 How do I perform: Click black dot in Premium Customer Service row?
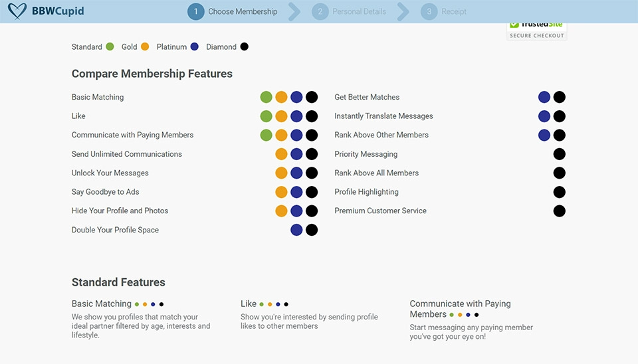pos(560,211)
